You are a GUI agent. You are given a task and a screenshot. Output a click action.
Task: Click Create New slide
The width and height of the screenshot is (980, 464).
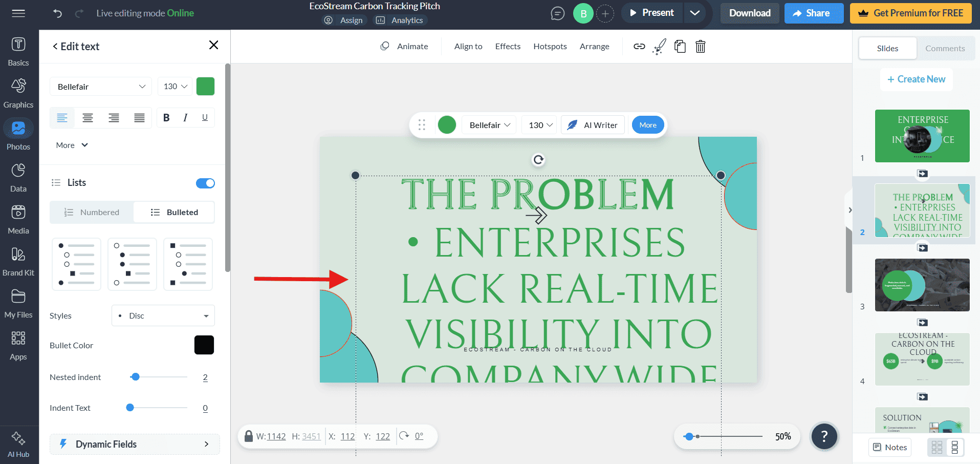(x=916, y=79)
